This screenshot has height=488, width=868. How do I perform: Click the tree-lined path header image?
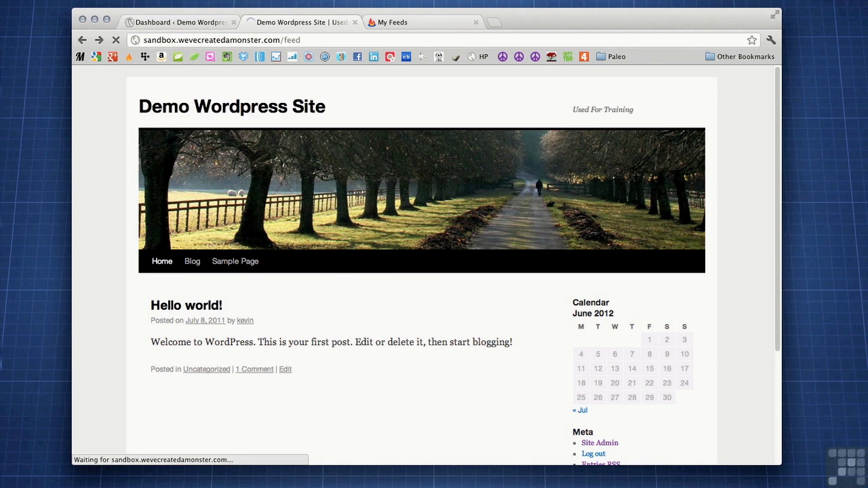422,188
